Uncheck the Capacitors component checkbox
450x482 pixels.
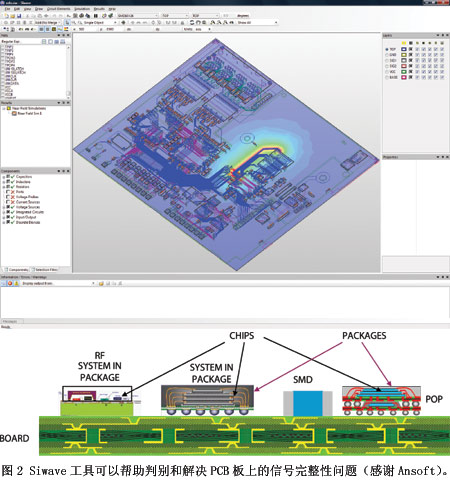(x=8, y=177)
